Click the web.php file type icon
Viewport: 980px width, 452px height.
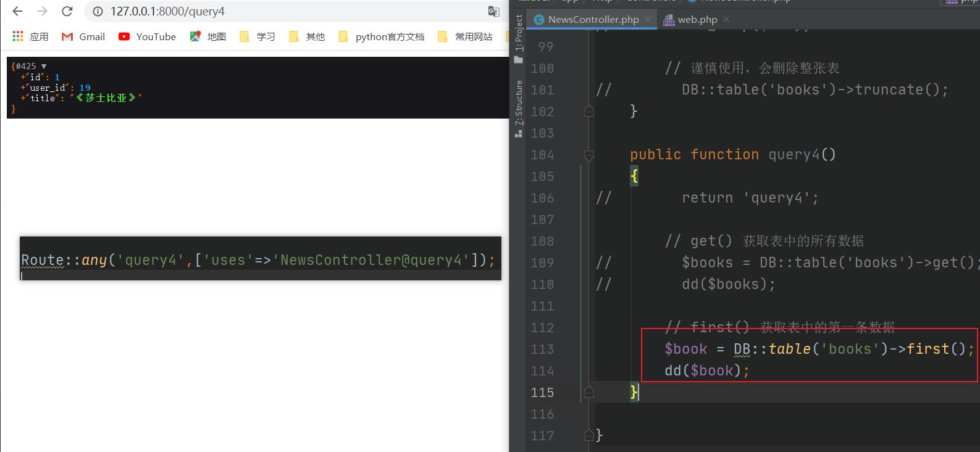tap(669, 20)
